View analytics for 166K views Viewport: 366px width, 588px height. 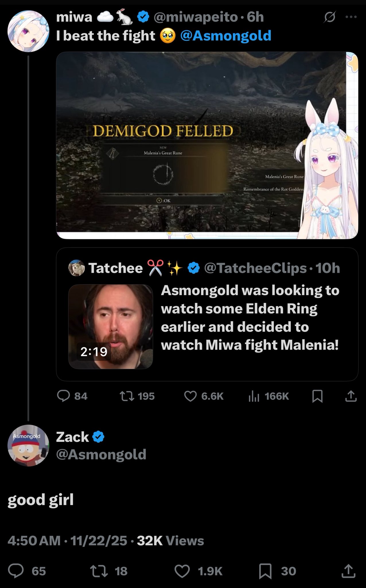pos(268,396)
